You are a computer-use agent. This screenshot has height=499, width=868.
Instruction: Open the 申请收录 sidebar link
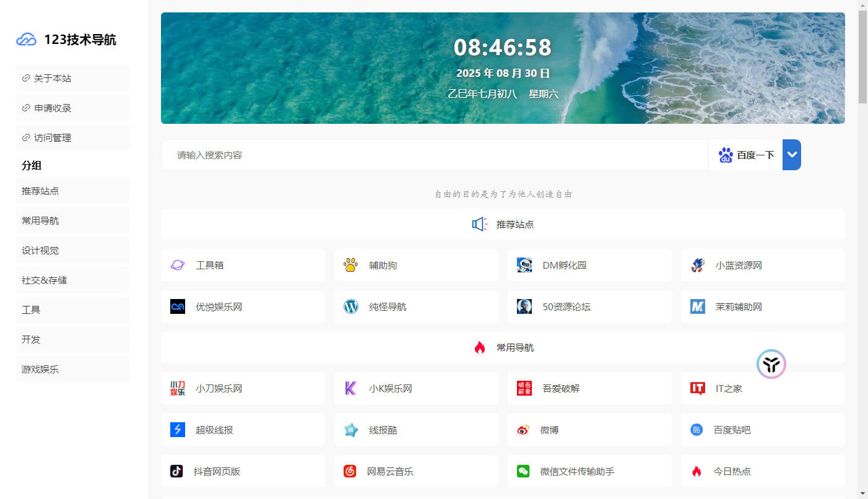(x=72, y=108)
